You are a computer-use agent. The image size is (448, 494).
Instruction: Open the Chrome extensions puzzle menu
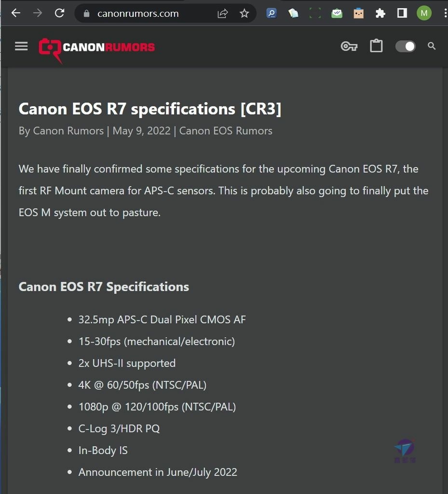pyautogui.click(x=380, y=13)
